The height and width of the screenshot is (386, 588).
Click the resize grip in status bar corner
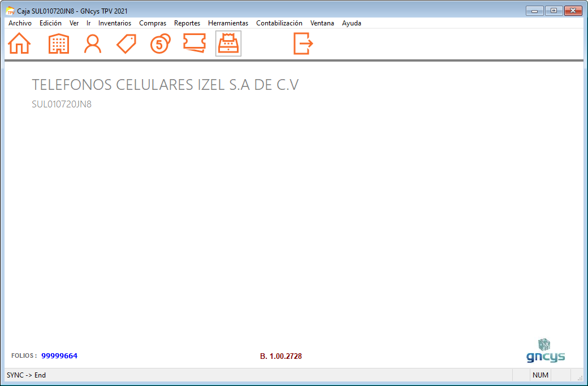[580, 378]
